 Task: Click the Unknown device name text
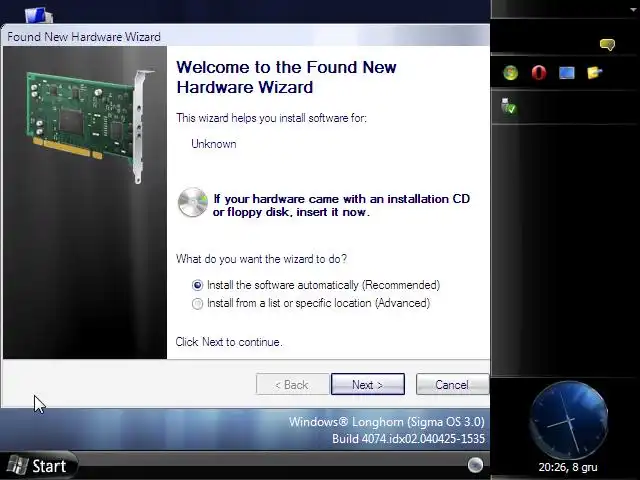pyautogui.click(x=214, y=144)
